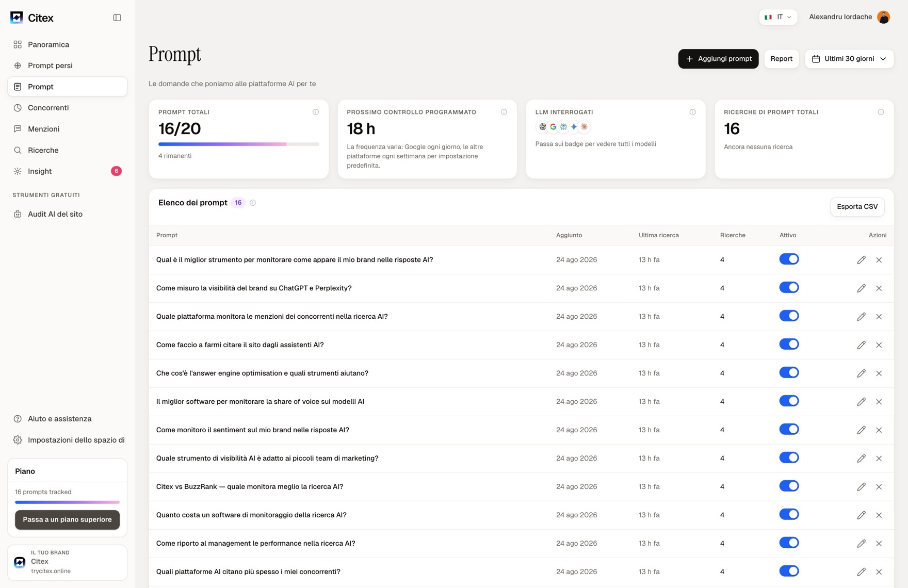Click the info icon beside Elenco dei prompt
Screen dimensions: 908x588
tap(253, 203)
